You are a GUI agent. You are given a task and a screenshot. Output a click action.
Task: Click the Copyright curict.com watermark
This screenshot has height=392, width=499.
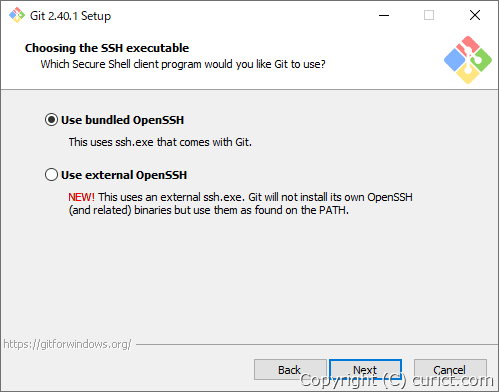[397, 380]
